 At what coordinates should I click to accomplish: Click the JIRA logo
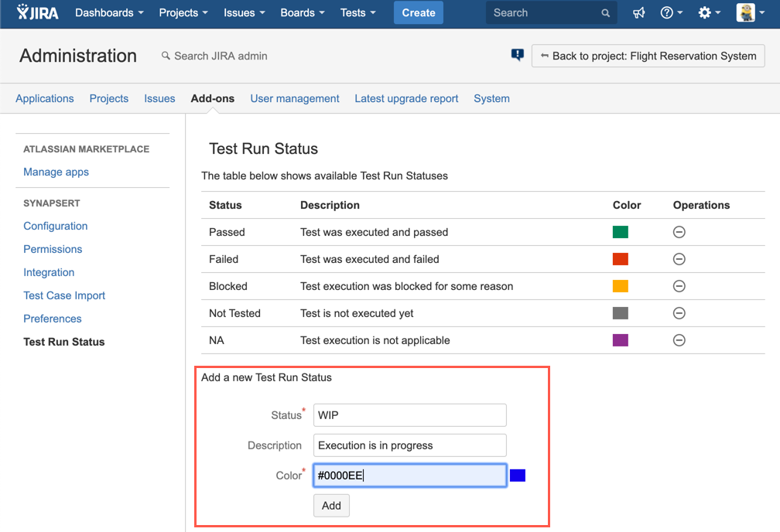pos(37,12)
